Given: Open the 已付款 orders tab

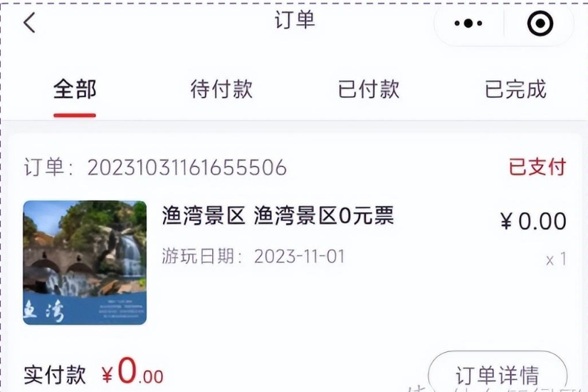Looking at the screenshot, I should pyautogui.click(x=368, y=89).
